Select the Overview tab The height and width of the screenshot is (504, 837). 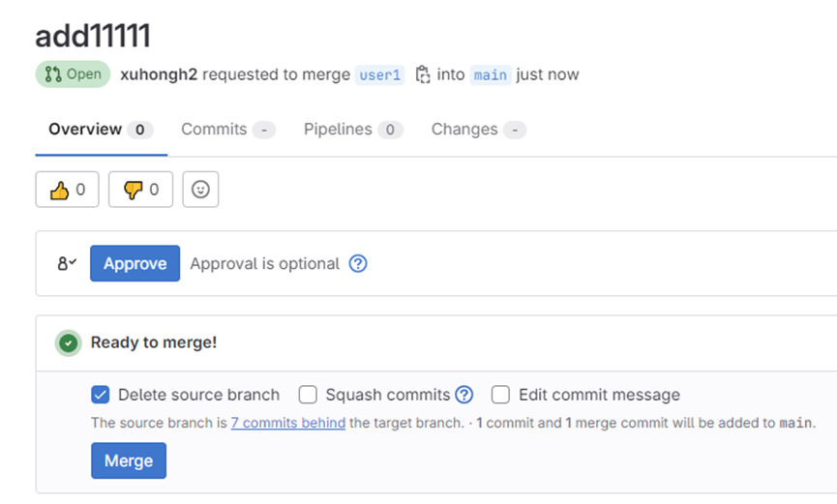click(x=100, y=130)
